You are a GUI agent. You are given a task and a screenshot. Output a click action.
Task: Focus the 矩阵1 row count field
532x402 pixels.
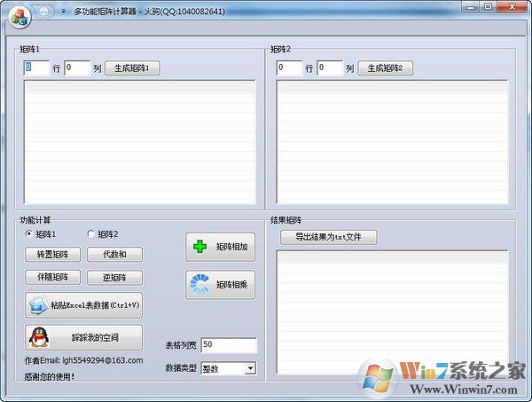[x=36, y=67]
